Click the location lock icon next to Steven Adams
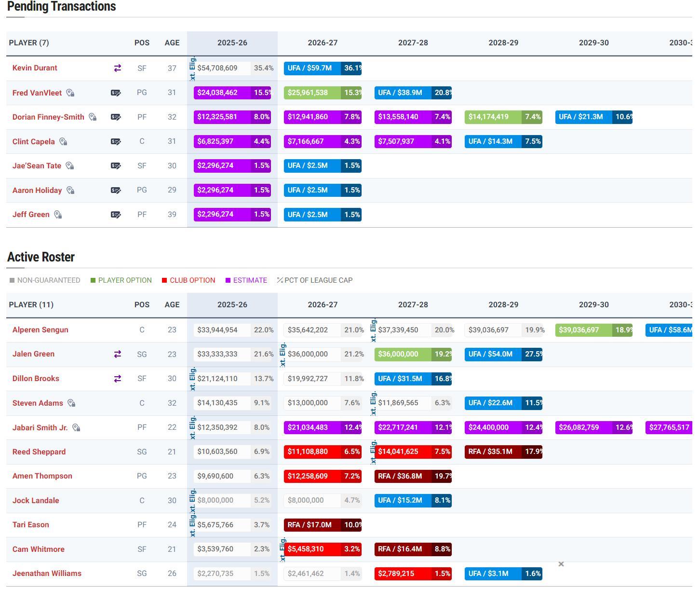700x589 pixels. (71, 403)
